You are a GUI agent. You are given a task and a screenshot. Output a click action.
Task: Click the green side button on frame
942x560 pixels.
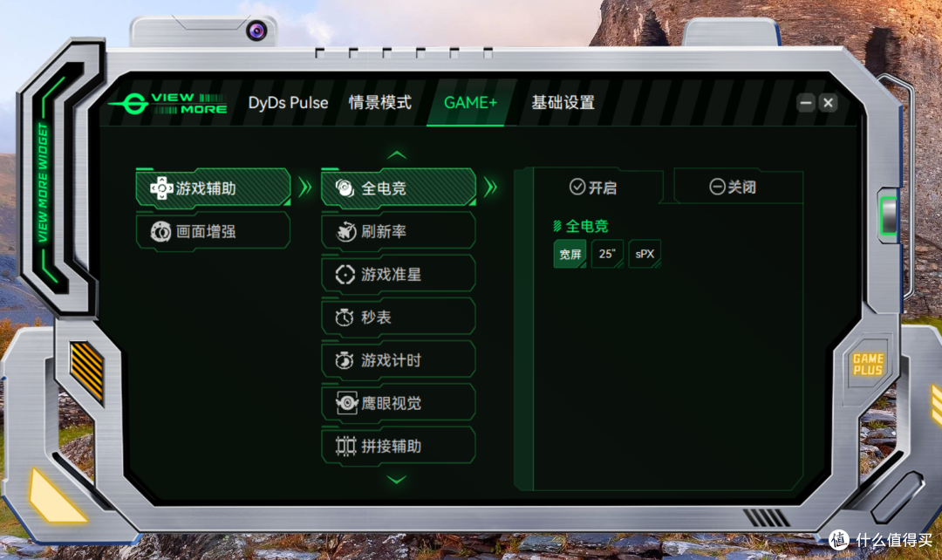click(888, 215)
